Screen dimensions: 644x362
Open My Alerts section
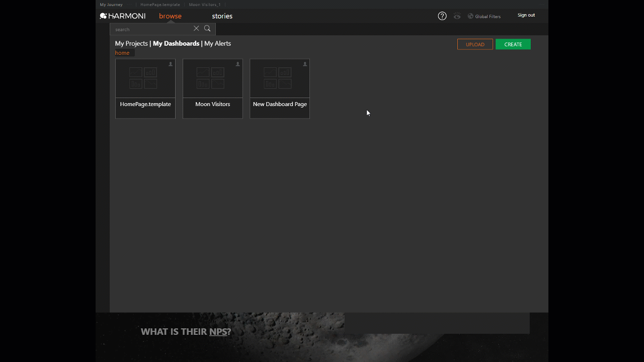217,43
